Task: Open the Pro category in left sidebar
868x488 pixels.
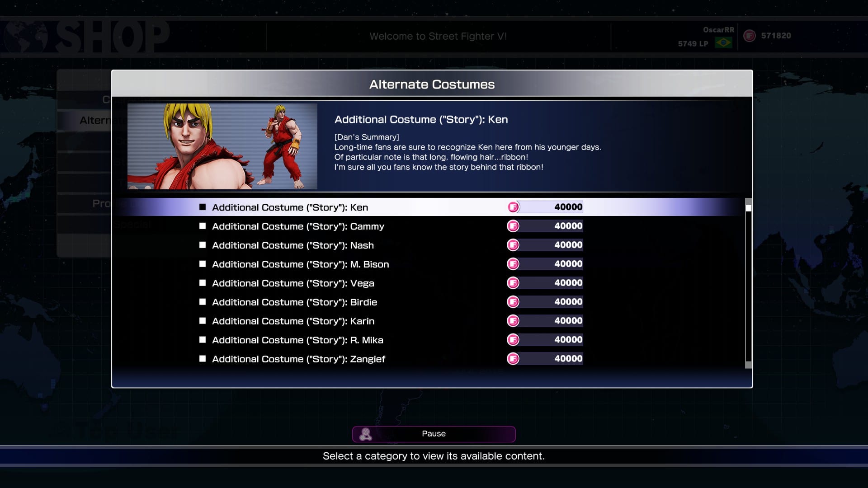Action: (x=101, y=203)
